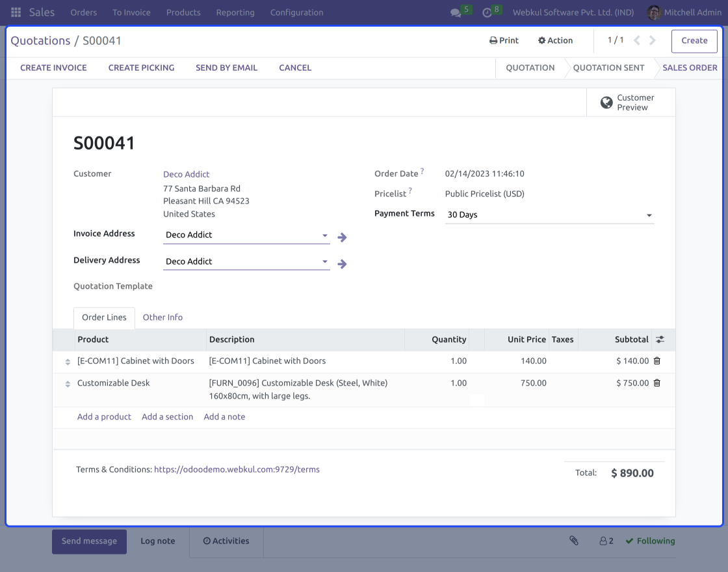Click the Print button
The image size is (728, 572).
(x=504, y=40)
